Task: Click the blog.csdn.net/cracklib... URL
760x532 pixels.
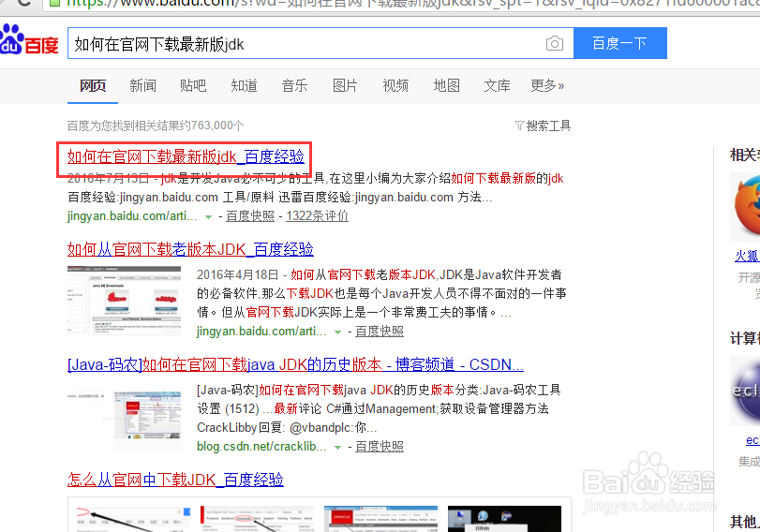Action: (261, 447)
